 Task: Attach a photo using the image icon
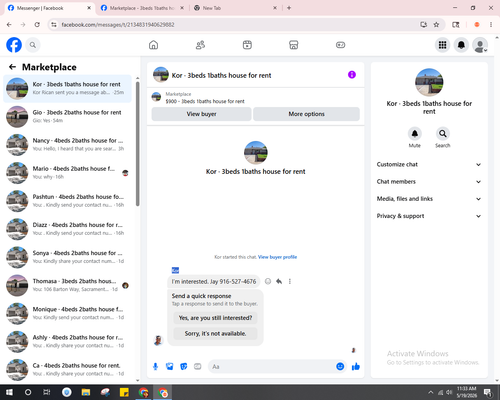coord(169,367)
